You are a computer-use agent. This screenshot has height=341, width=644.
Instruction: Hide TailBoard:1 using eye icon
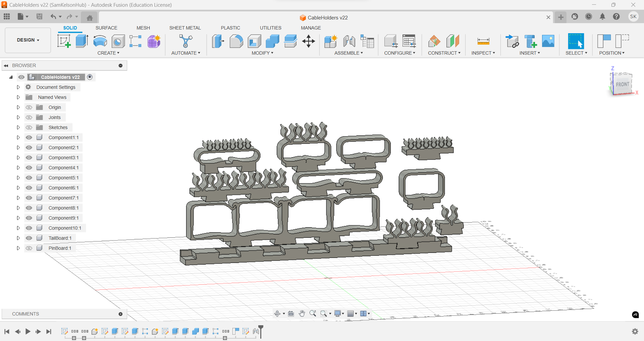tap(29, 238)
